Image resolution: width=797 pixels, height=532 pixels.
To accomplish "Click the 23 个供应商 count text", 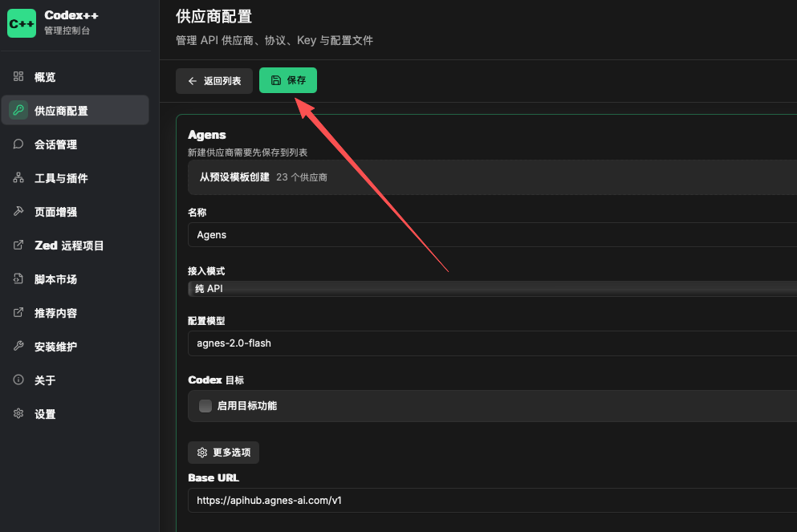I will point(302,177).
